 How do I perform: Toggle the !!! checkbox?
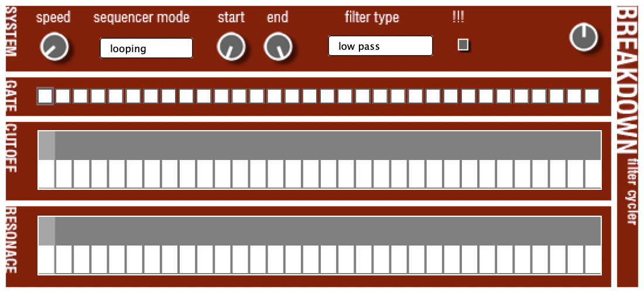[463, 45]
